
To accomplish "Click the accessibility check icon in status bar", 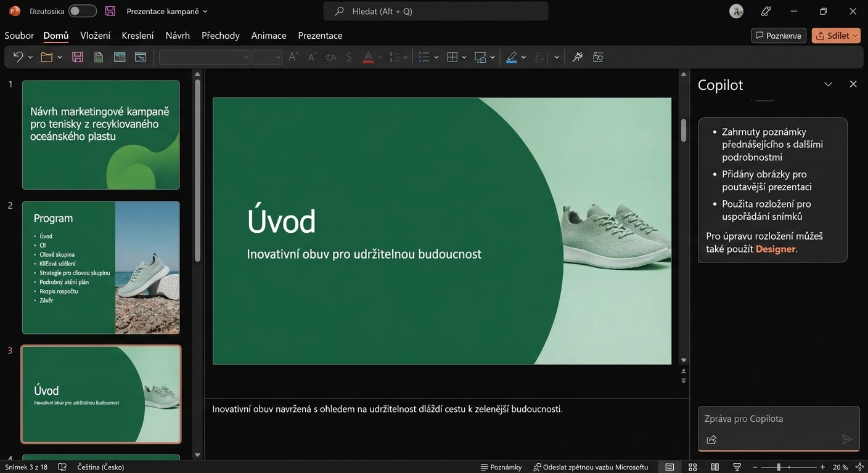I will tap(62, 467).
